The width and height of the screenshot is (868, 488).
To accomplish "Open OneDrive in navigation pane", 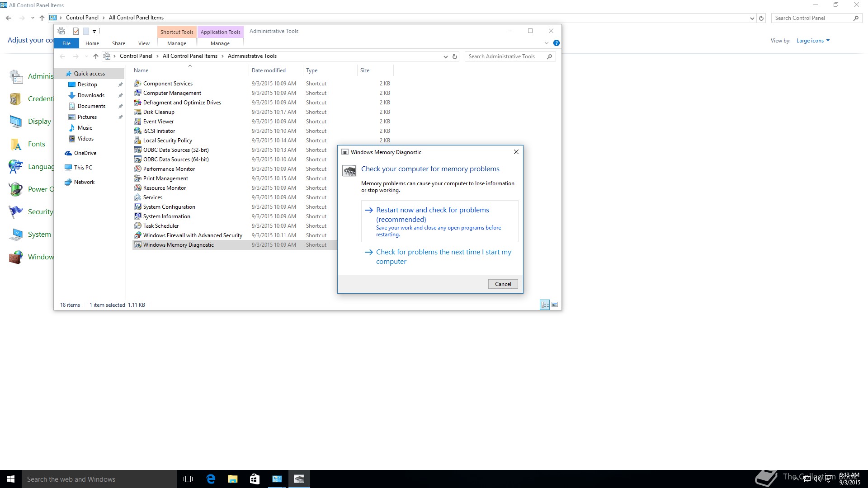I will point(85,153).
